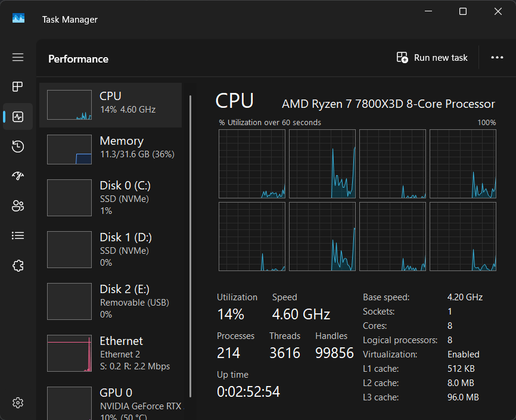Click the resource list vertical scrollbar

pyautogui.click(x=190, y=246)
